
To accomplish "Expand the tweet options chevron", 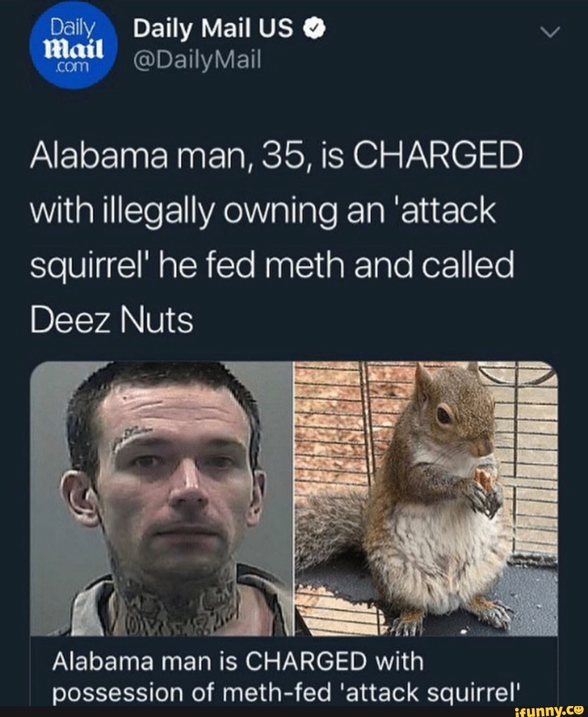I will pos(552,34).
